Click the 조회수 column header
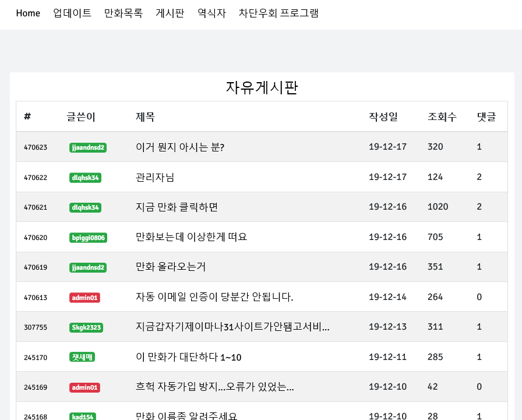Image resolution: width=522 pixels, height=420 pixels. pyautogui.click(x=442, y=117)
